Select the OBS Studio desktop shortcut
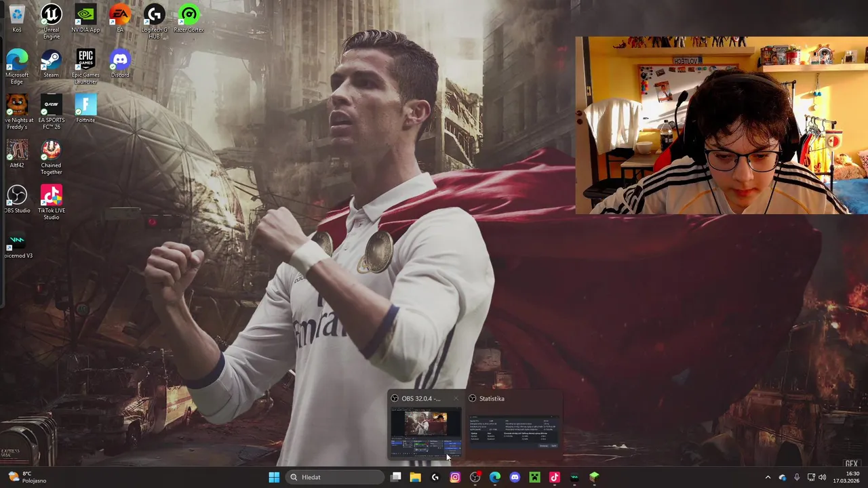 pyautogui.click(x=17, y=199)
